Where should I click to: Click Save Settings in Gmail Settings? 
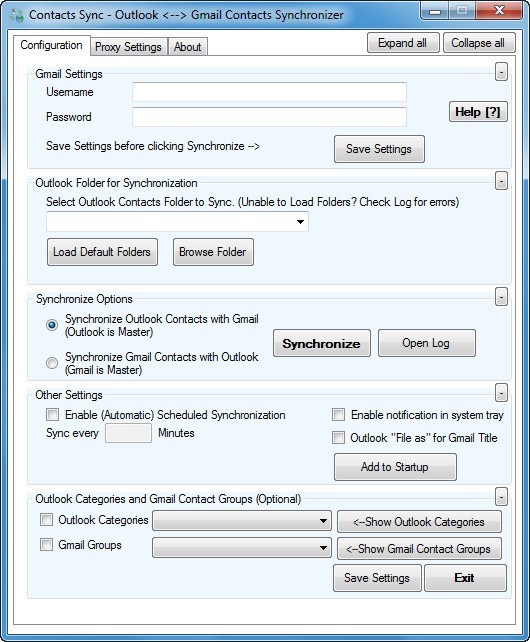(x=379, y=149)
